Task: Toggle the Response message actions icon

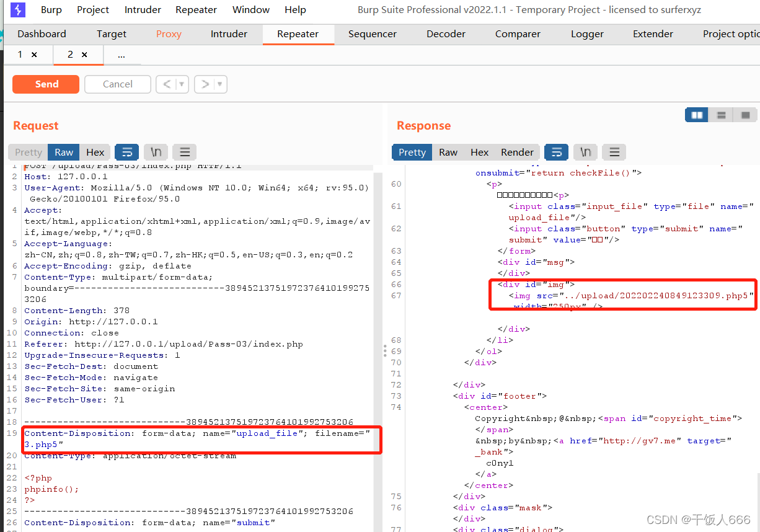Action: 556,152
